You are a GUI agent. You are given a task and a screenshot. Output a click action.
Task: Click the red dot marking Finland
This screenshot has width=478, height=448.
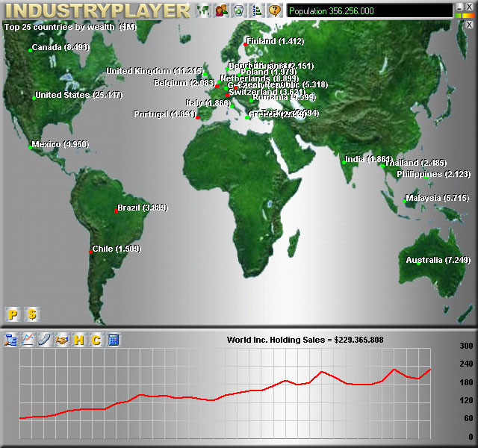245,45
